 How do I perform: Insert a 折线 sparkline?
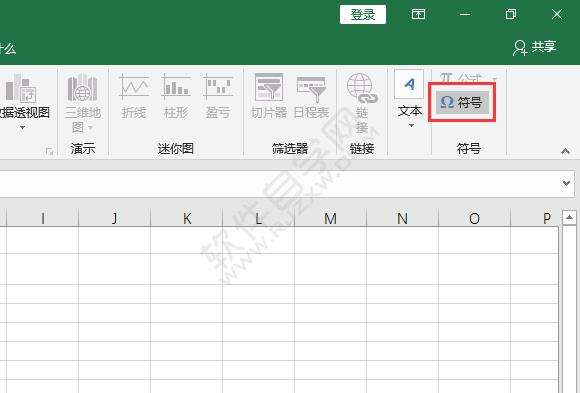pos(134,96)
